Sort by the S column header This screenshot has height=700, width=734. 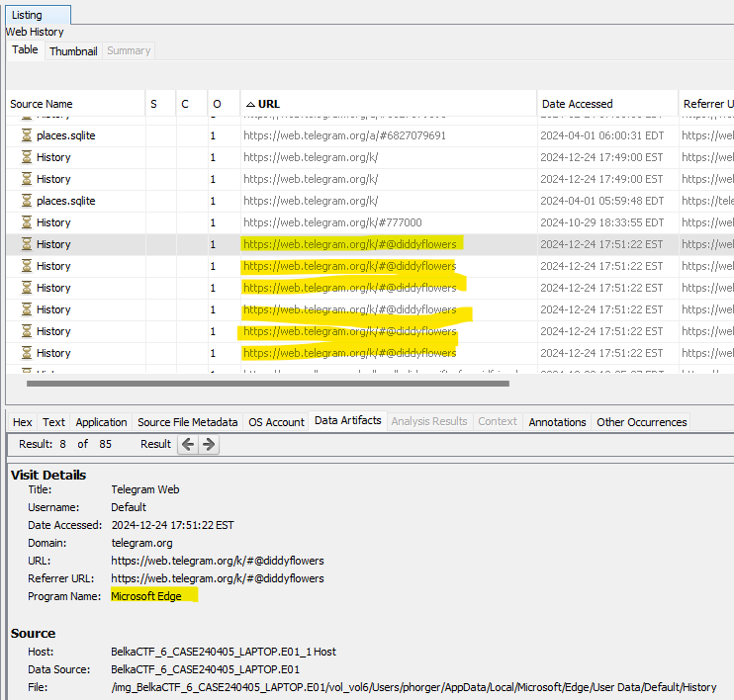(160, 104)
